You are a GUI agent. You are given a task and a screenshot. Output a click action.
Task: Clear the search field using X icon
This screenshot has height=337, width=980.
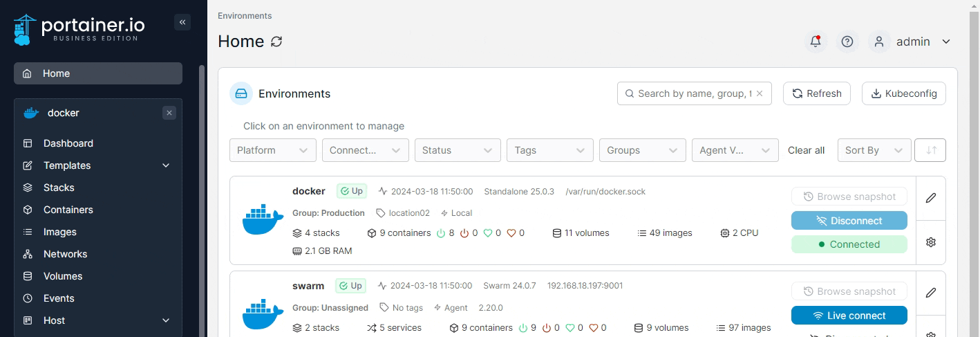click(760, 93)
